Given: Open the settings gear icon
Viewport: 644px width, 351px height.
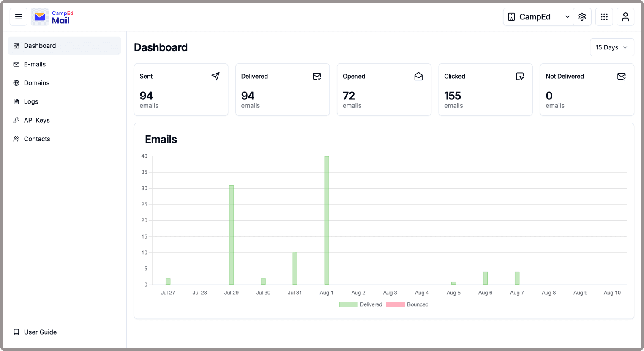Looking at the screenshot, I should (582, 17).
